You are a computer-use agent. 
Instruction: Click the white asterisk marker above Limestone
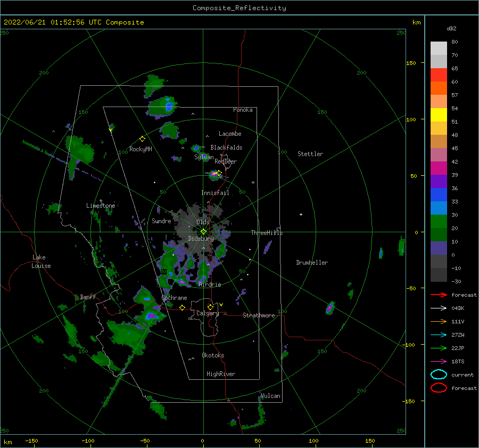(x=101, y=201)
